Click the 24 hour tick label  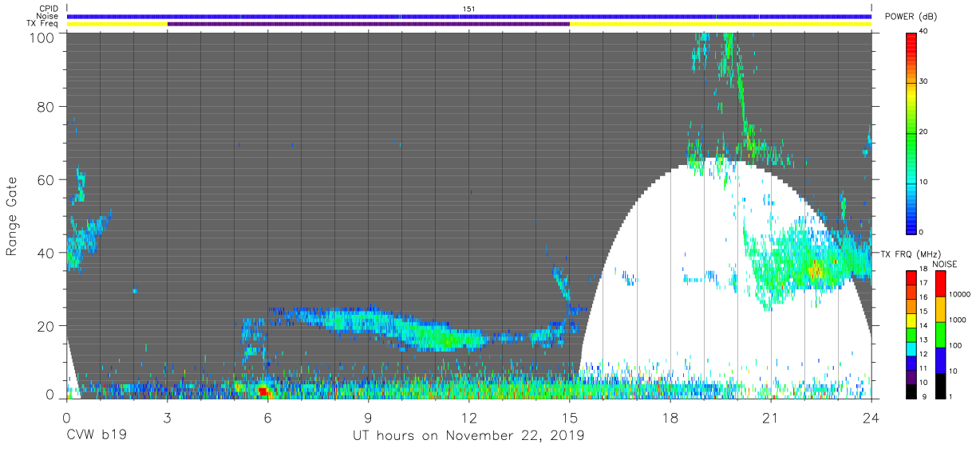(x=871, y=417)
